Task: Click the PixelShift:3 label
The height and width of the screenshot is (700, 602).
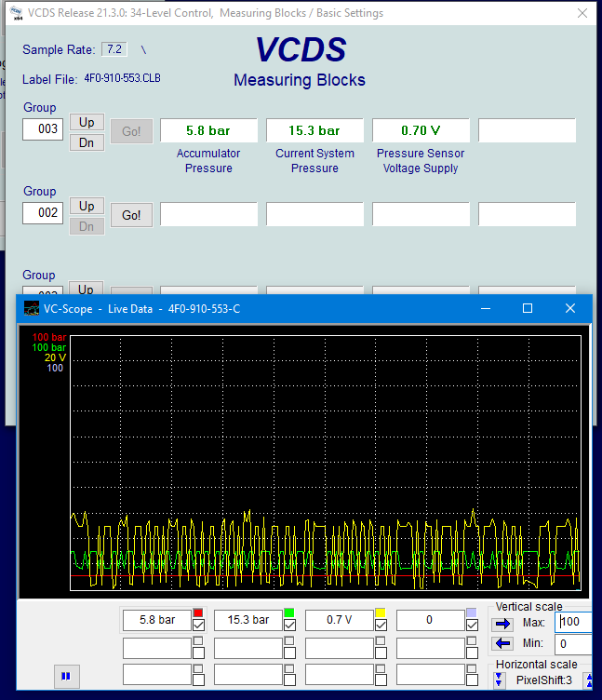Action: click(x=544, y=680)
